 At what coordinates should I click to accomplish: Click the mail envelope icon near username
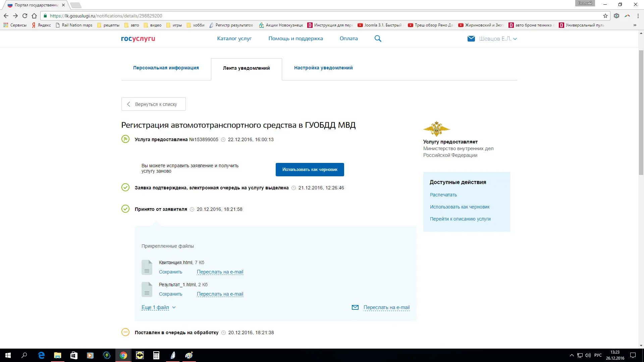click(471, 39)
